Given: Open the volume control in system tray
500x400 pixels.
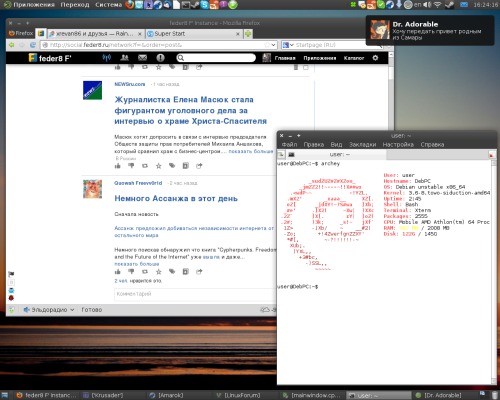Looking at the screenshot, I should 428,5.
